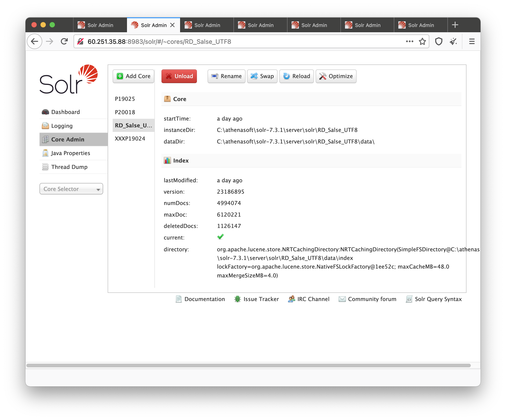Screen dimensions: 506x420
Task: Select core P20018 in the list
Action: pyautogui.click(x=134, y=112)
